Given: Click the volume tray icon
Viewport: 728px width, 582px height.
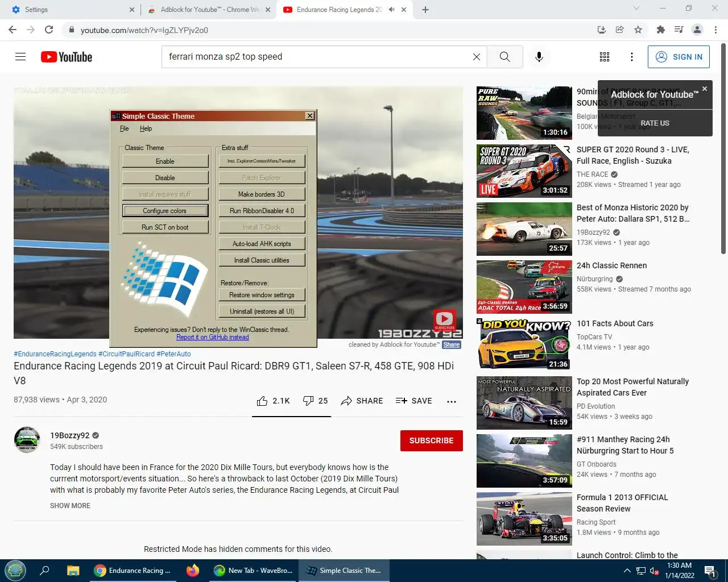Looking at the screenshot, I should pyautogui.click(x=655, y=571).
